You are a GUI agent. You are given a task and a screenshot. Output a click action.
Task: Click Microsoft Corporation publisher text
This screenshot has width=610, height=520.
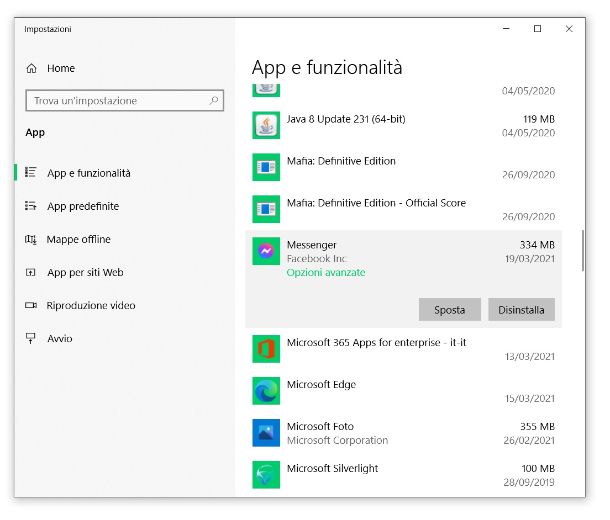click(337, 441)
